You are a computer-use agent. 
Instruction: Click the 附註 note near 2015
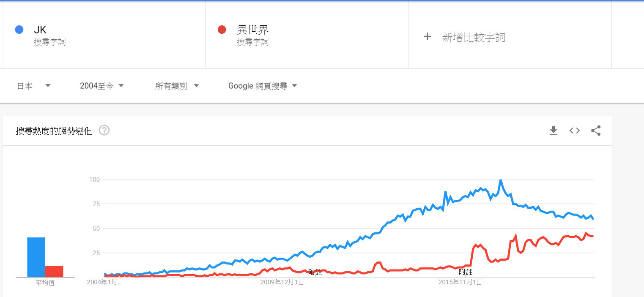click(x=466, y=272)
